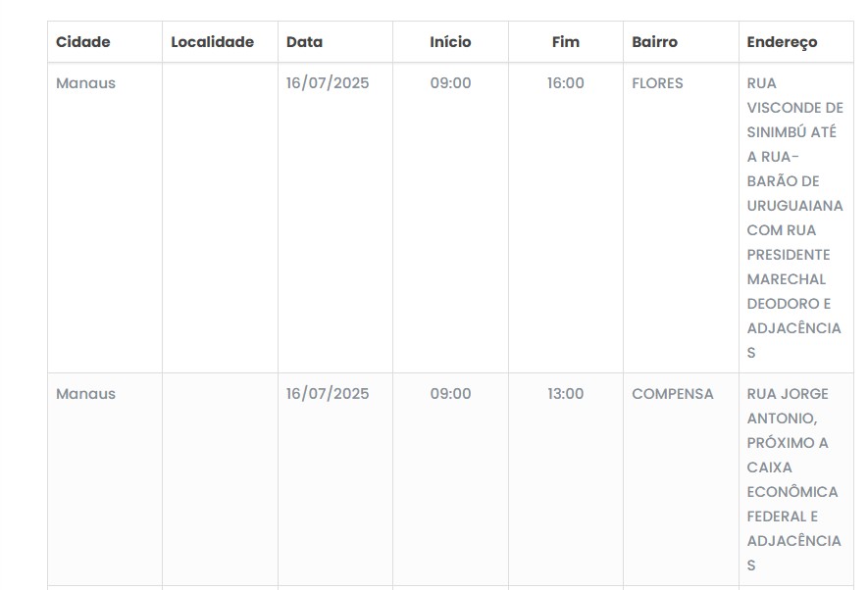This screenshot has height=590, width=868.
Task: Click the Localidade column header
Action: pyautogui.click(x=212, y=42)
